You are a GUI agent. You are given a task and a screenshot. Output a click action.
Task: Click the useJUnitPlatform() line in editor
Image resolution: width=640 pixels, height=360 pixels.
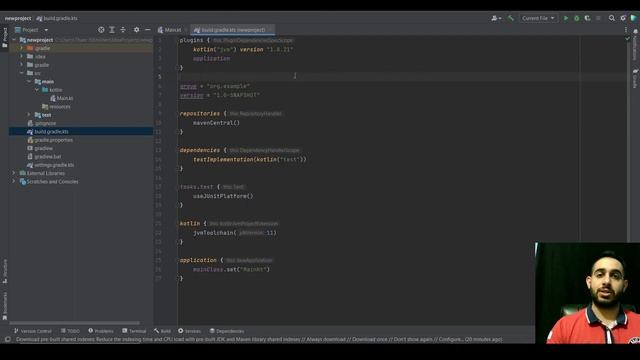[x=223, y=196]
